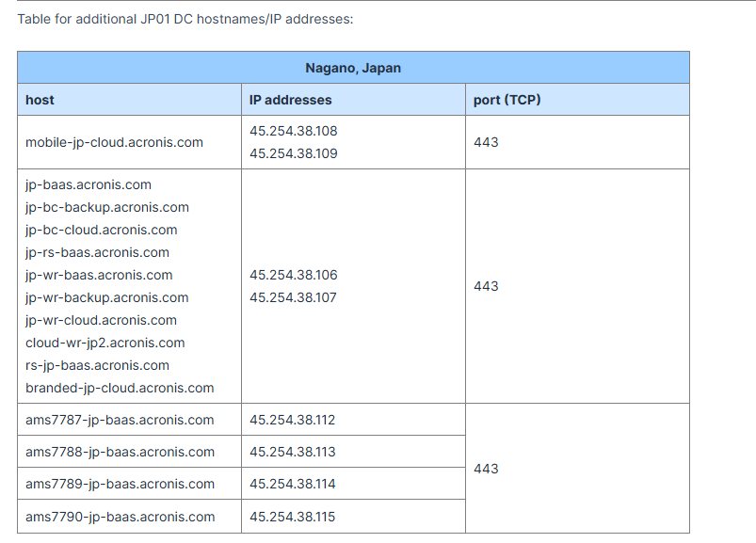Screen dimensions: 756x543
Task: Select IP address 45.254.38.107
Action: pos(293,297)
